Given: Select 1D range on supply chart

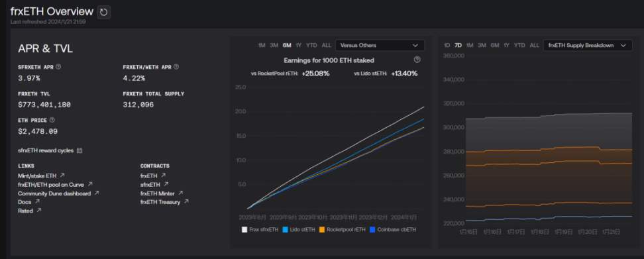Looking at the screenshot, I should [447, 45].
